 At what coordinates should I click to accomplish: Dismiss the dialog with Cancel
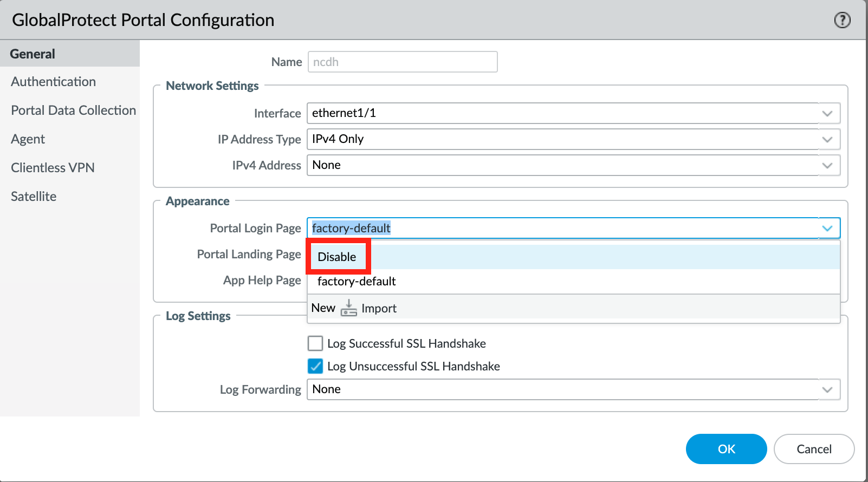point(814,449)
